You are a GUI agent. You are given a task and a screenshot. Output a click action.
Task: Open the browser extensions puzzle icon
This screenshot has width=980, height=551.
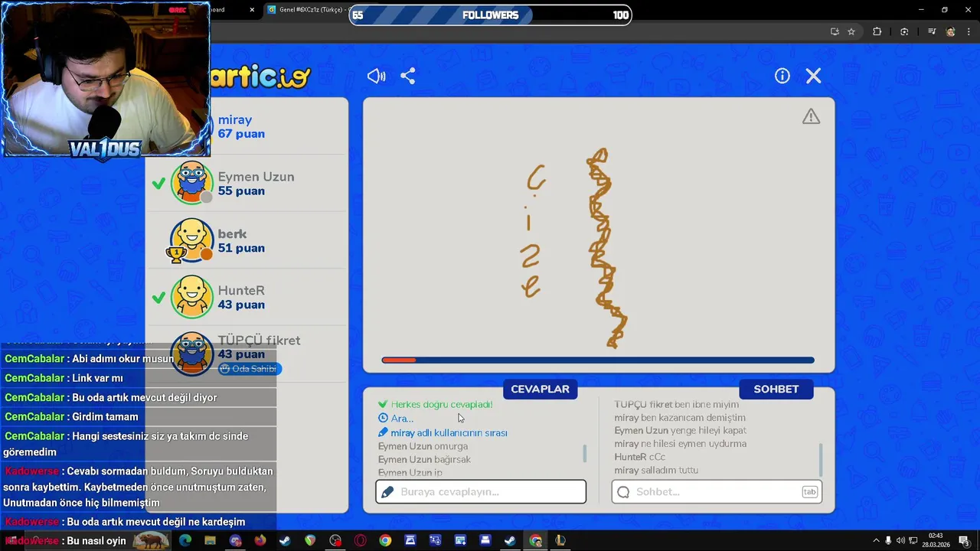[x=877, y=31]
